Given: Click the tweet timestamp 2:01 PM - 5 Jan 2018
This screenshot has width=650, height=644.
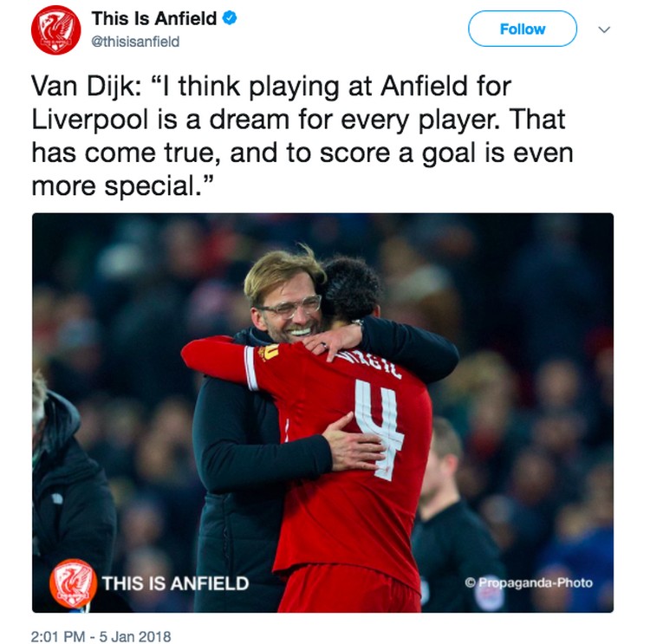Looking at the screenshot, I should pyautogui.click(x=101, y=636).
